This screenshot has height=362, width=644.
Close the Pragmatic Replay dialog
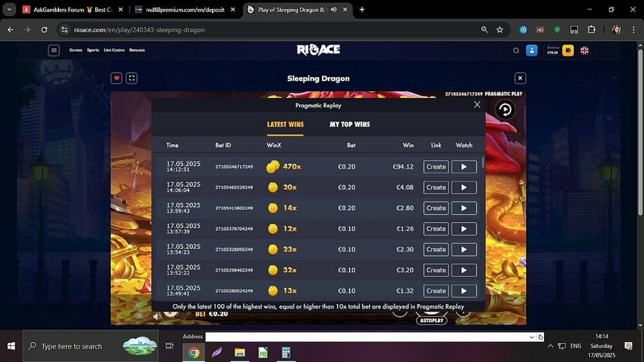click(477, 105)
